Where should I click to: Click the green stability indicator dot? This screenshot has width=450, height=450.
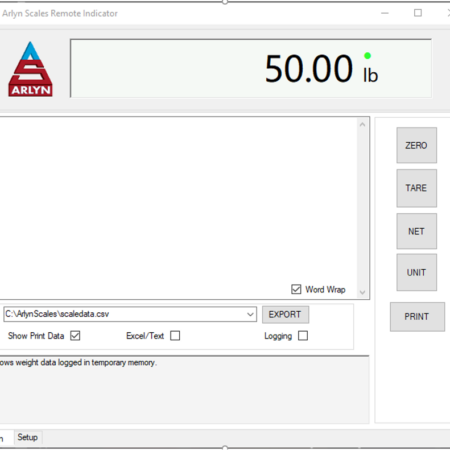[x=367, y=56]
